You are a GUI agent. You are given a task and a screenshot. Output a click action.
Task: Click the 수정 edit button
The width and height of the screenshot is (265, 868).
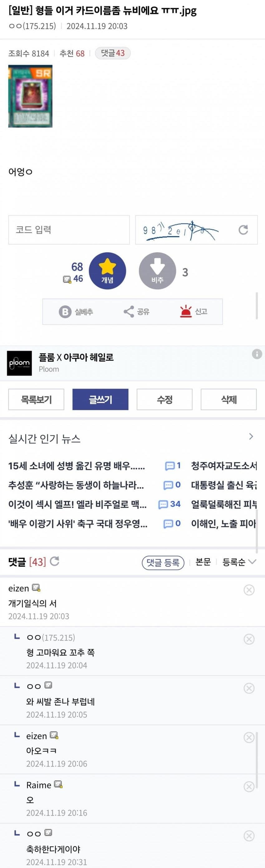pos(165,400)
